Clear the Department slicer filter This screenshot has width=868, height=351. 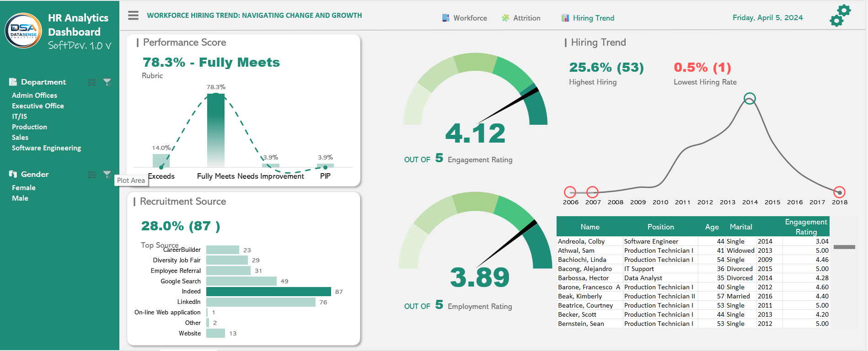pyautogui.click(x=107, y=82)
